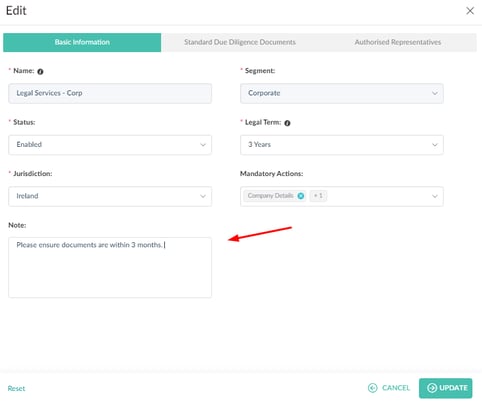Click the CANCEL button
This screenshot has height=403, width=482.
(389, 388)
